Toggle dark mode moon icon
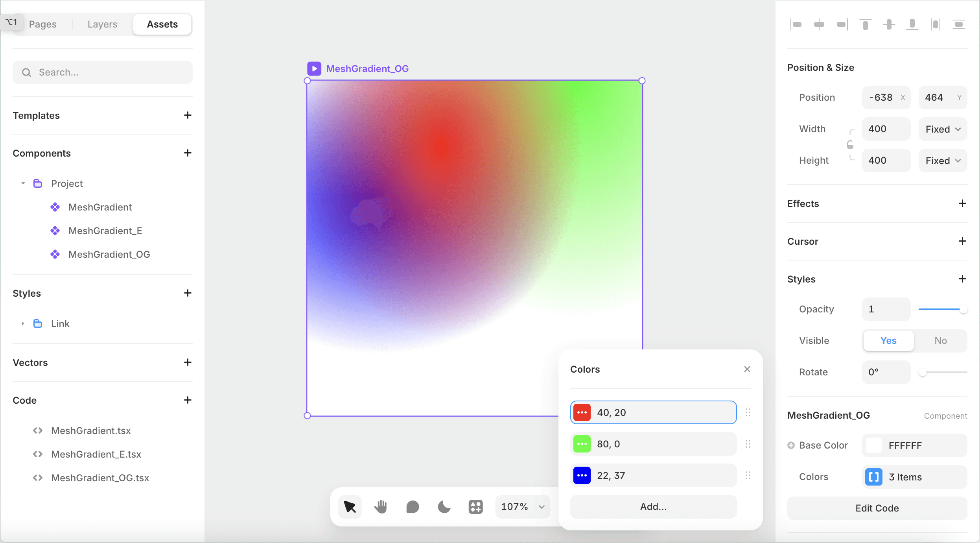This screenshot has width=980, height=543. click(x=444, y=506)
